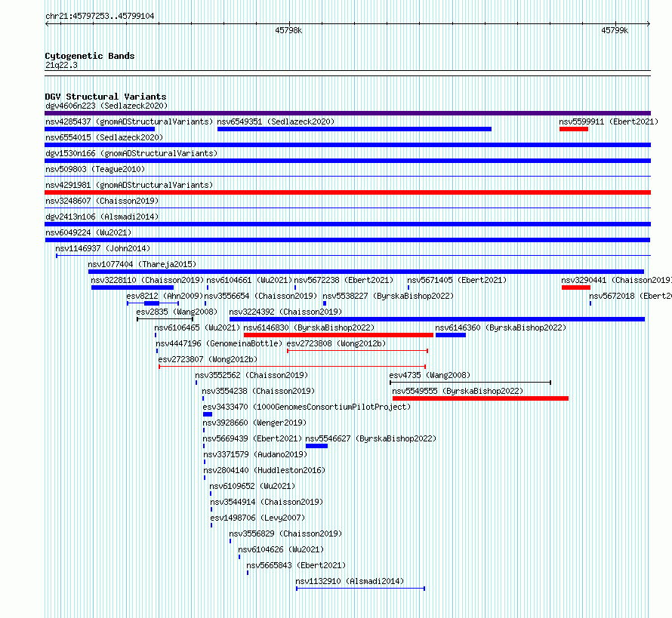The image size is (672, 618).
Task: Click dgv2413n106 (Alsmadi2014) label
Action: [102, 217]
